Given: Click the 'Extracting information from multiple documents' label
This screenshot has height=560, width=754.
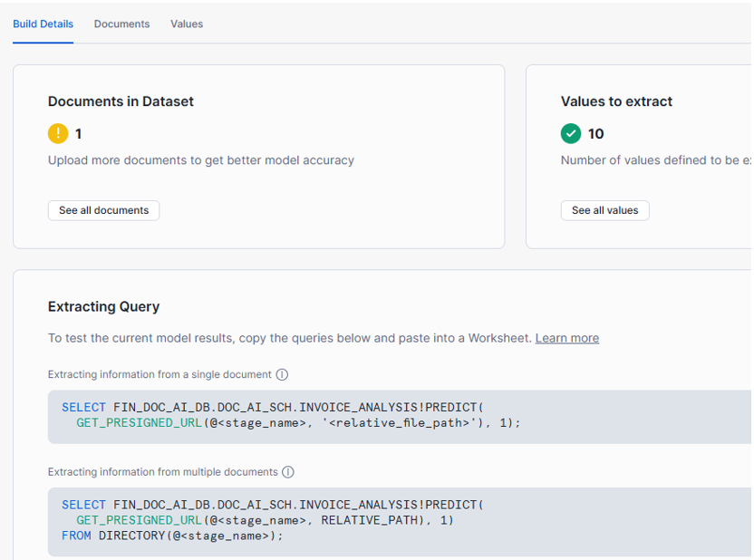Looking at the screenshot, I should pyautogui.click(x=162, y=472).
